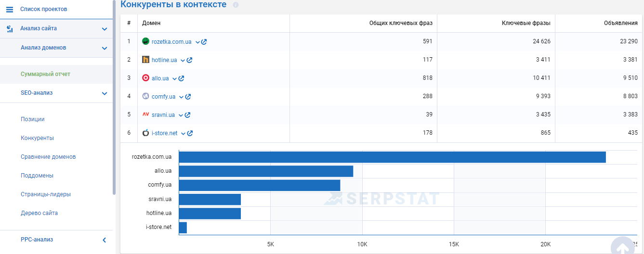The image size is (644, 254).
Task: Click the scroll-to-top arrow button
Action: [x=623, y=247]
